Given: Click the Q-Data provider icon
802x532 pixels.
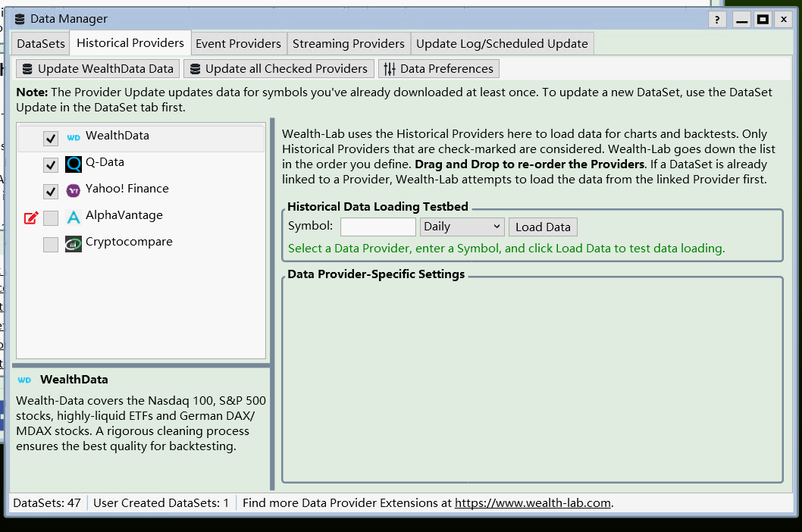Looking at the screenshot, I should point(73,164).
